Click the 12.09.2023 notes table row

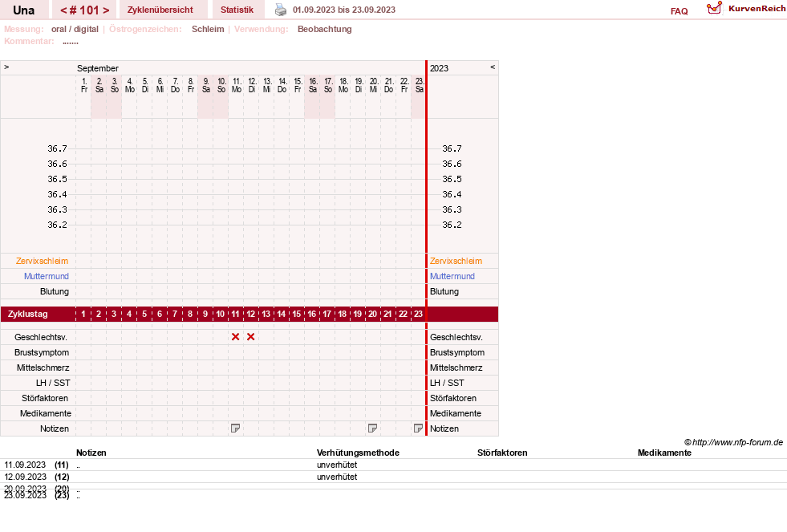tap(393, 477)
